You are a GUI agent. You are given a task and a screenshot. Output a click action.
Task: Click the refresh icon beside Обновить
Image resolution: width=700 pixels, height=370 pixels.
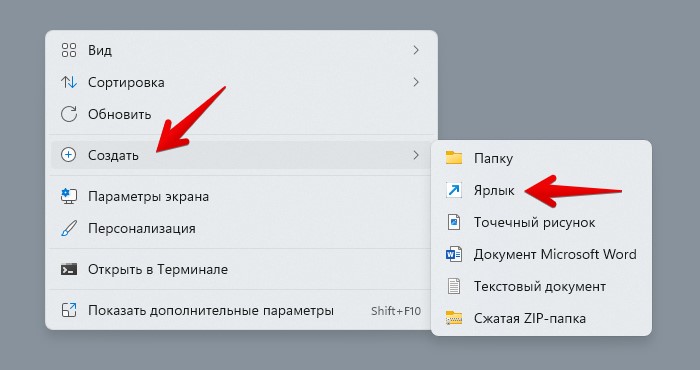(x=69, y=114)
